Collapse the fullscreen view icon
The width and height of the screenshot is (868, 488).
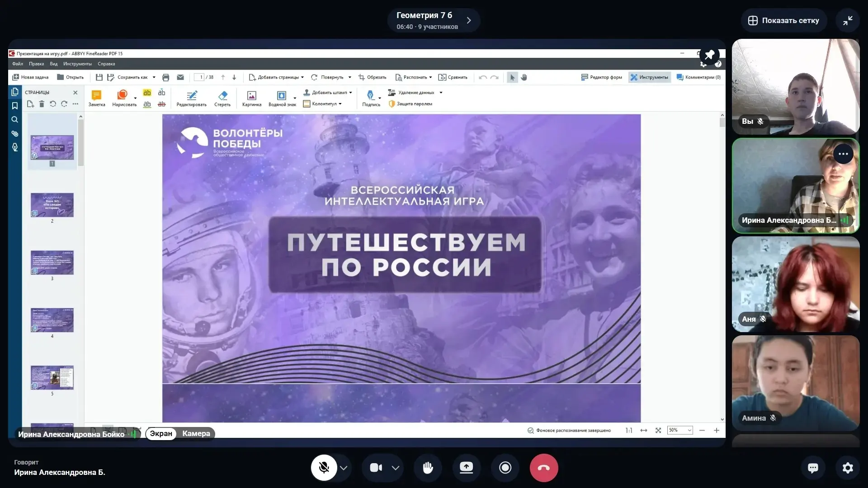pos(848,20)
